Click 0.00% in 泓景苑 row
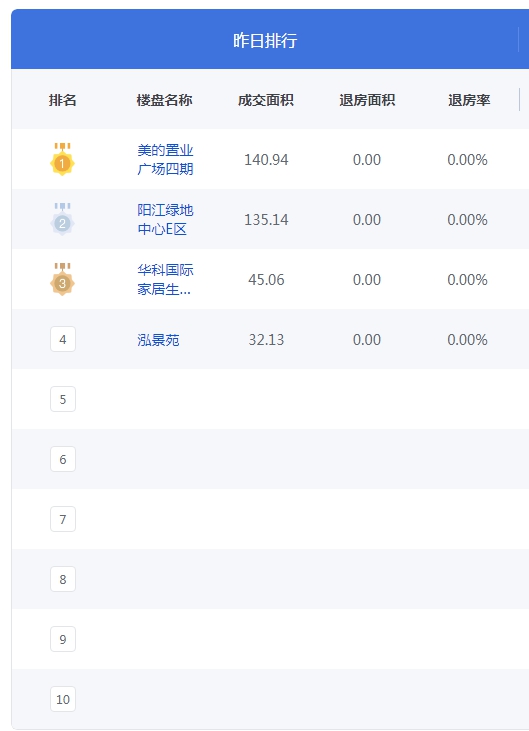Image resolution: width=529 pixels, height=731 pixels. 467,339
